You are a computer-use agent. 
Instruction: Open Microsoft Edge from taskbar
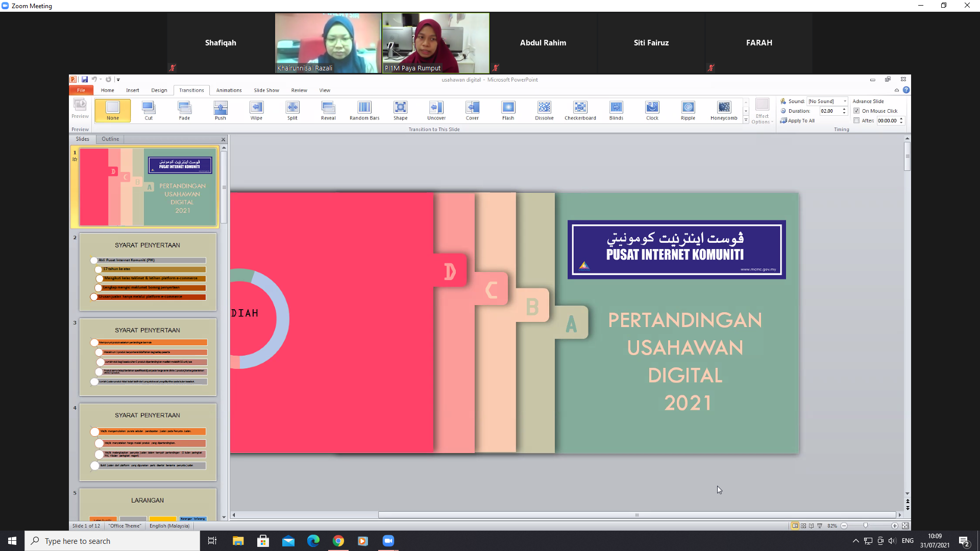coord(313,541)
